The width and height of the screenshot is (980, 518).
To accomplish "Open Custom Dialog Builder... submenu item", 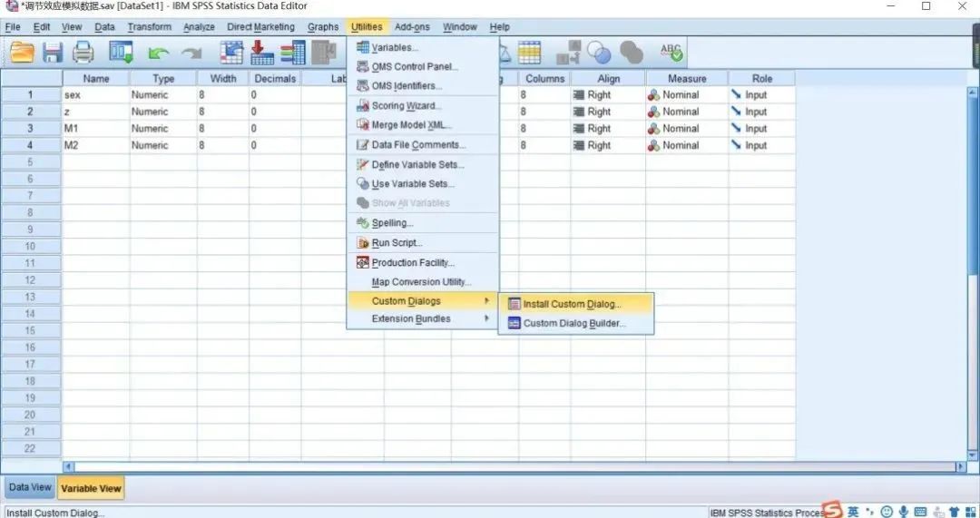I will (x=575, y=324).
